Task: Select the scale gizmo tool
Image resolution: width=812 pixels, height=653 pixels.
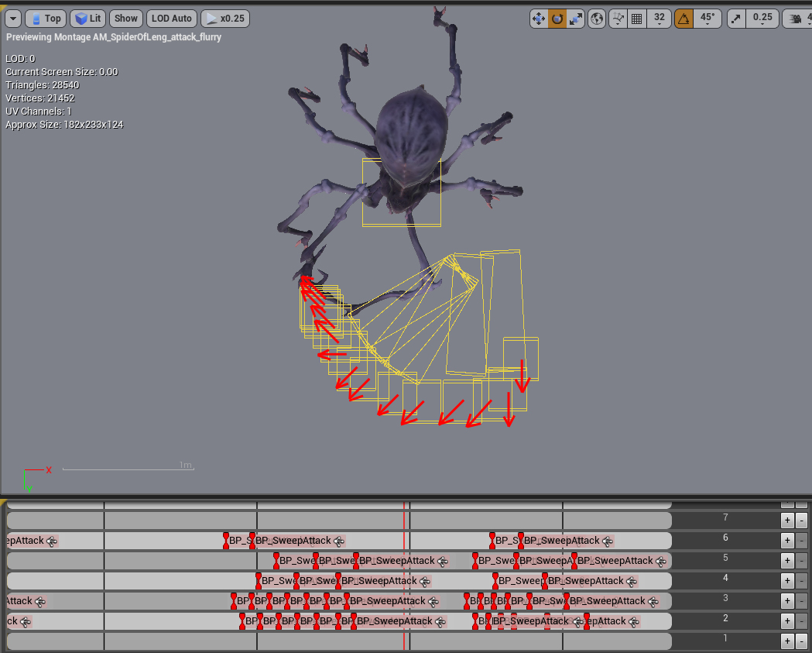Action: 575,19
